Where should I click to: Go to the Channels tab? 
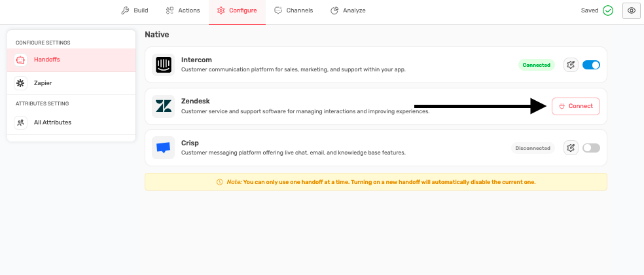pos(294,10)
